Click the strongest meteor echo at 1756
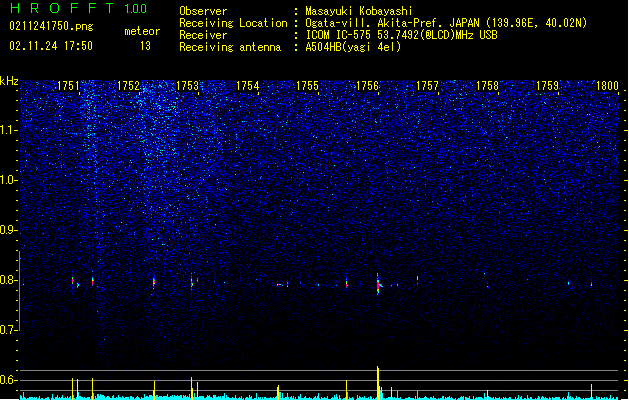Screen dimensions: 629x400 point(378,284)
